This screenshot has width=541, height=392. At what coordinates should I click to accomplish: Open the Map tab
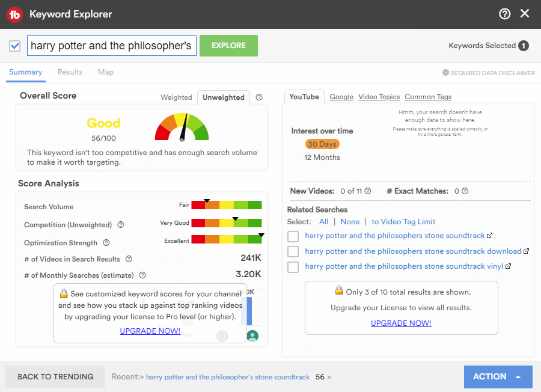point(106,72)
